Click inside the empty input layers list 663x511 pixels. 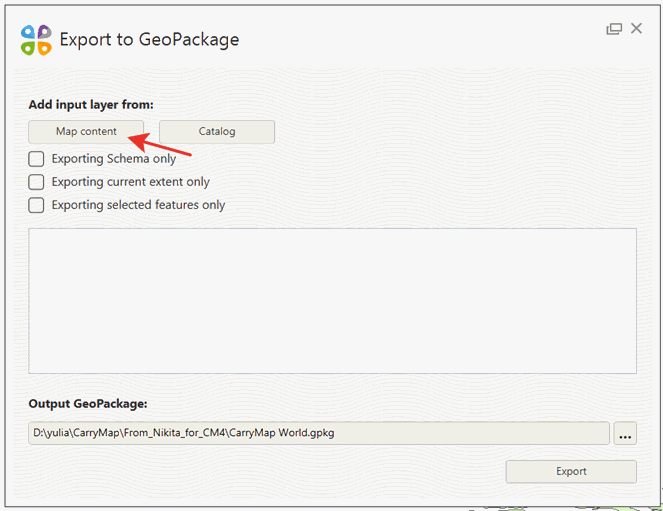point(332,301)
